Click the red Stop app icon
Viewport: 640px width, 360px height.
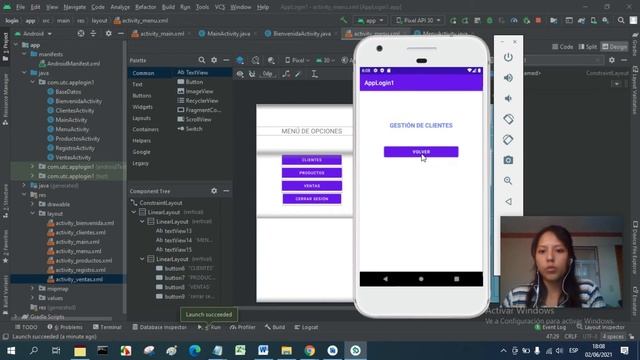coord(538,20)
